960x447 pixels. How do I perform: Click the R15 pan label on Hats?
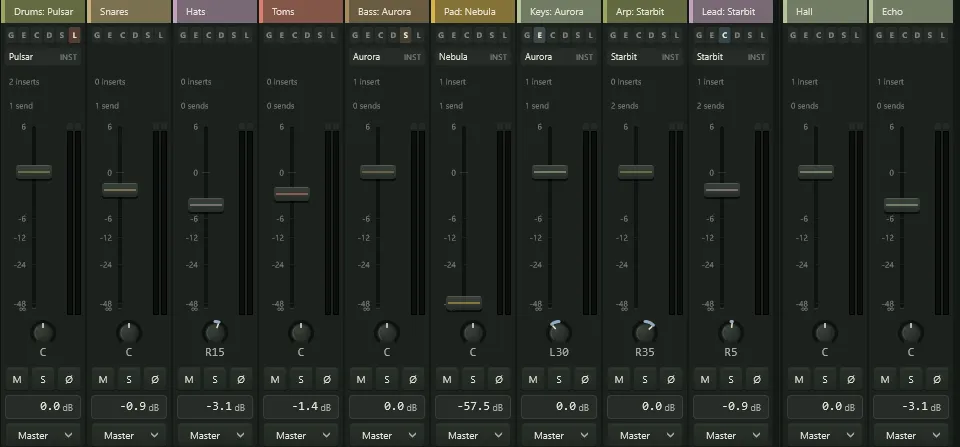pos(215,352)
